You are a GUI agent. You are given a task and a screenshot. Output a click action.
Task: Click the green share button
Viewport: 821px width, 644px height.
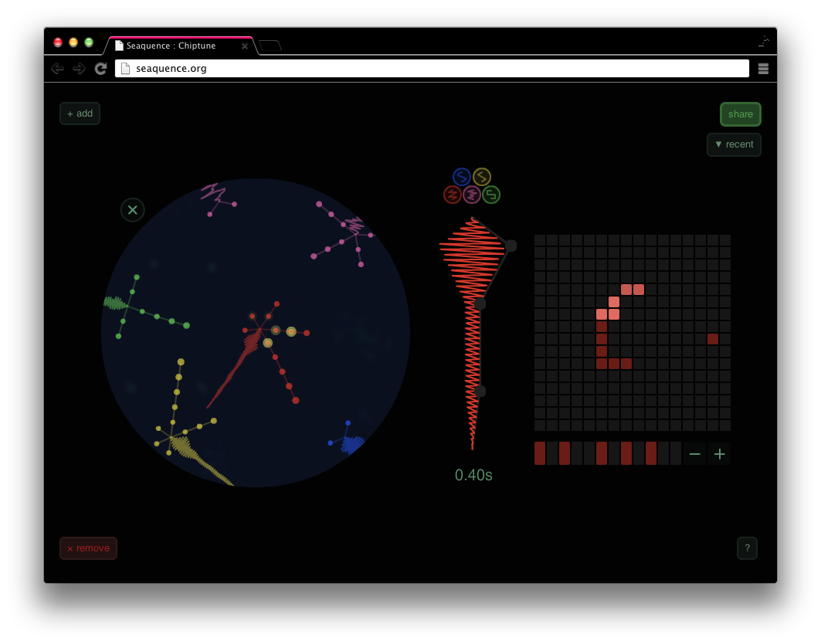(x=741, y=114)
